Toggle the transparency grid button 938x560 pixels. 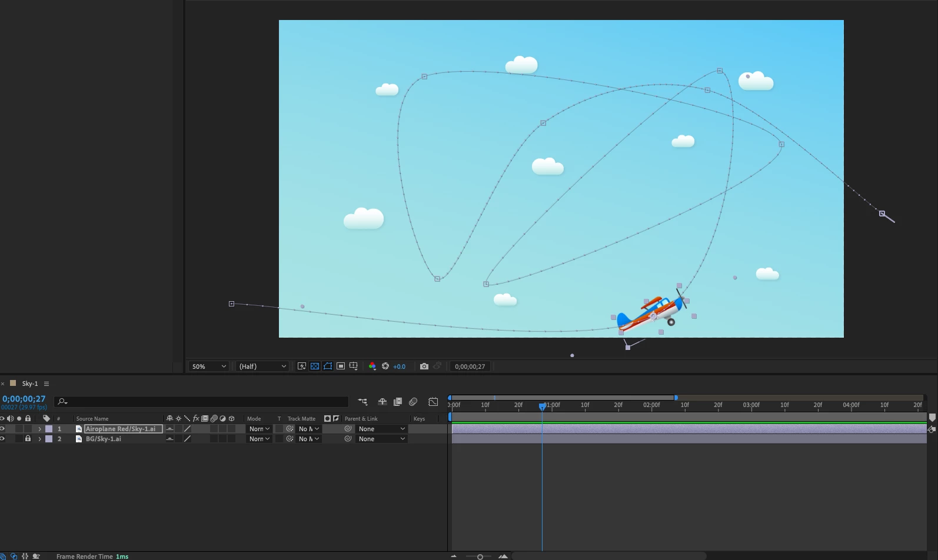[315, 366]
